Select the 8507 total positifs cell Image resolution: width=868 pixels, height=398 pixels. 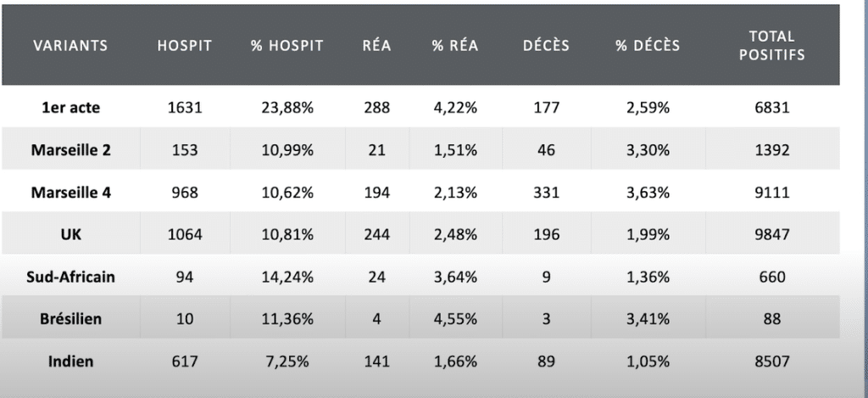771,362
